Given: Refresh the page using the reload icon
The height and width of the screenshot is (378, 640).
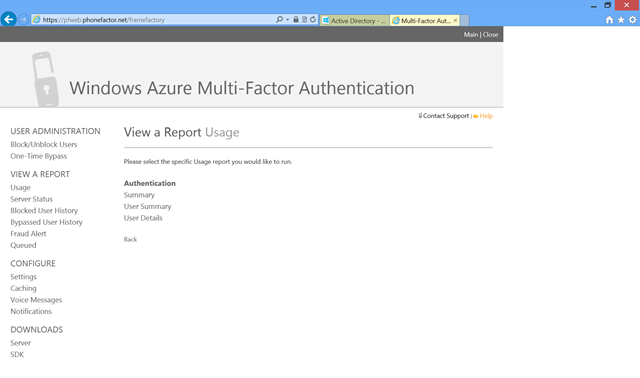Looking at the screenshot, I should click(313, 19).
